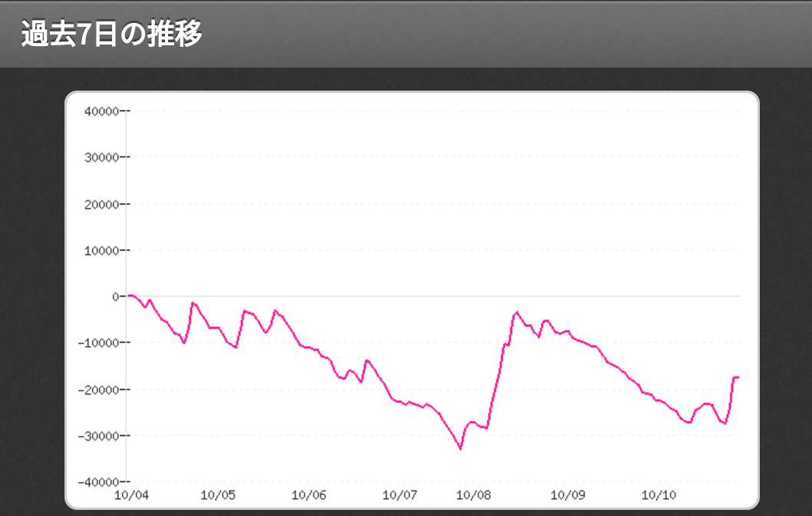This screenshot has width=812, height=516.
Task: Click the lowest point of the pink line
Action: coord(461,448)
